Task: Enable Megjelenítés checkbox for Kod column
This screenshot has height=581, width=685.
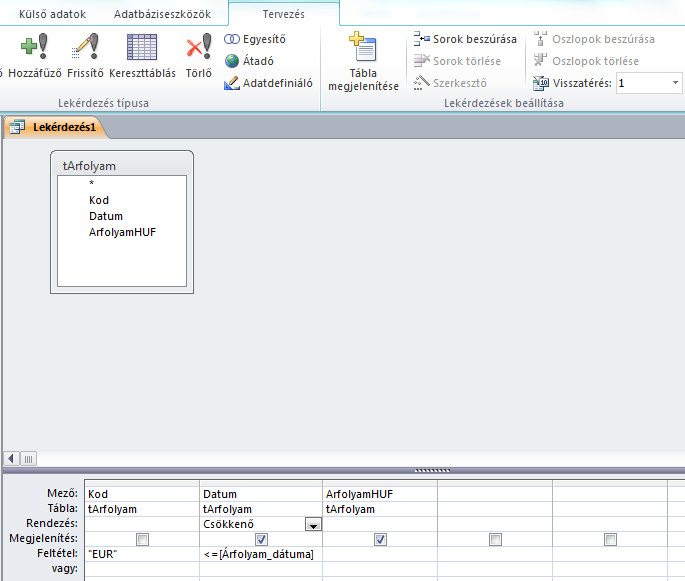Action: 143,539
